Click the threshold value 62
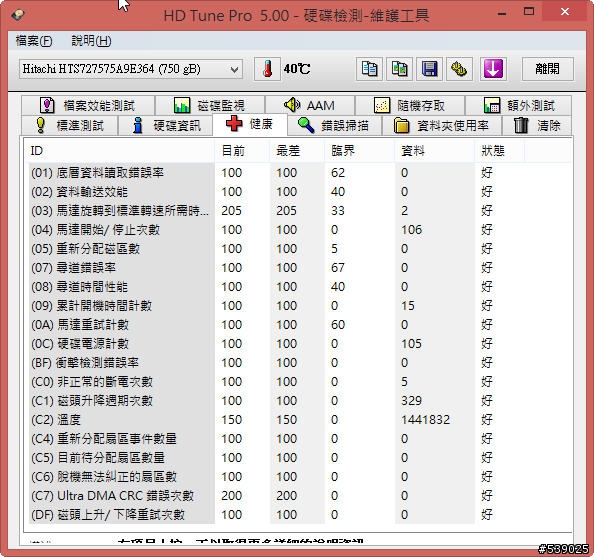The image size is (594, 557). pos(338,173)
